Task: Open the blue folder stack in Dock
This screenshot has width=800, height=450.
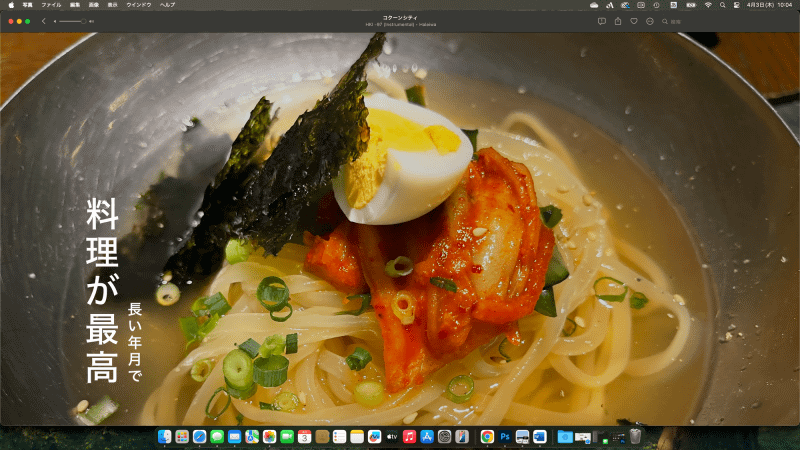Action: click(x=565, y=437)
